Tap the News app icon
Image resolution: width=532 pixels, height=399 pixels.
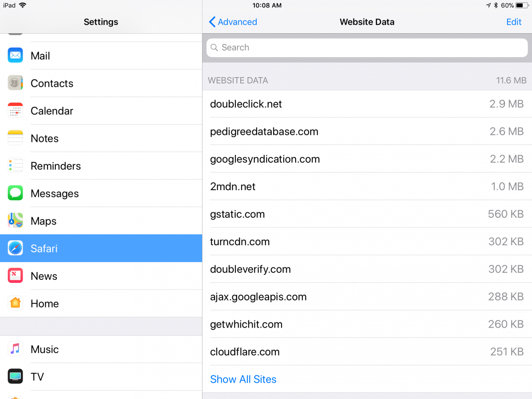[16, 276]
